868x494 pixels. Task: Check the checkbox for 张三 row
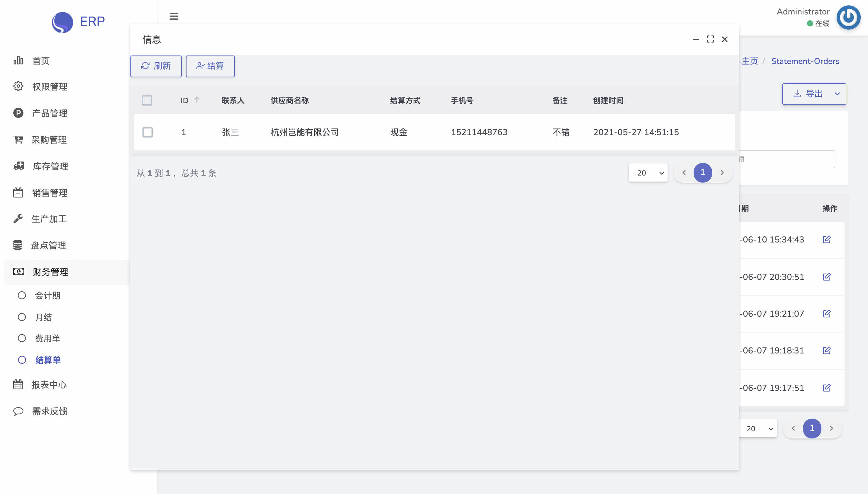point(148,132)
